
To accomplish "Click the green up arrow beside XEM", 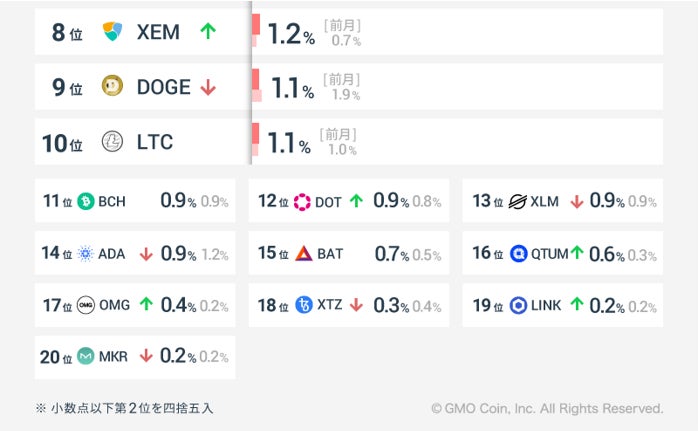I will 207,32.
